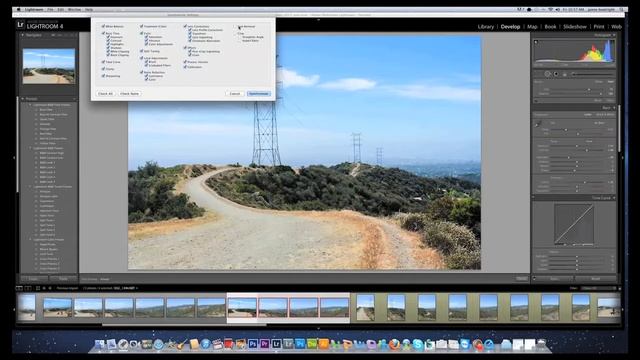The height and width of the screenshot is (360, 640).
Task: Collapse the Histogram panel
Action: tap(614, 36)
